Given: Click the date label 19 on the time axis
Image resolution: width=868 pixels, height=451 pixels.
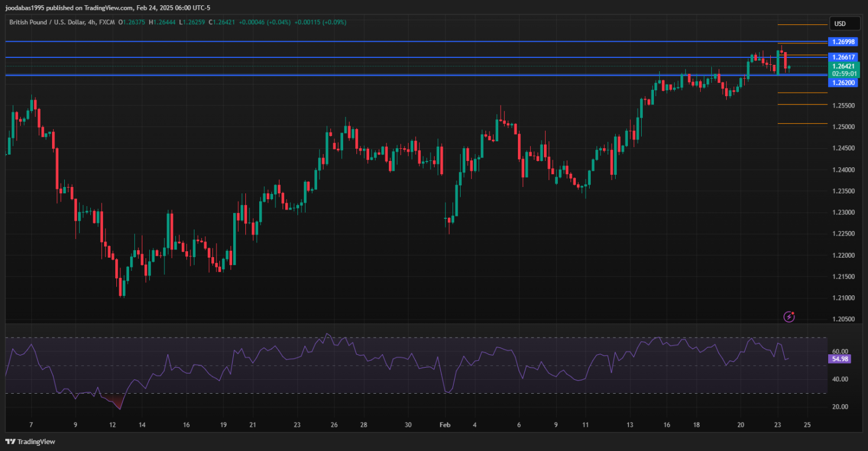Looking at the screenshot, I should tap(222, 425).
